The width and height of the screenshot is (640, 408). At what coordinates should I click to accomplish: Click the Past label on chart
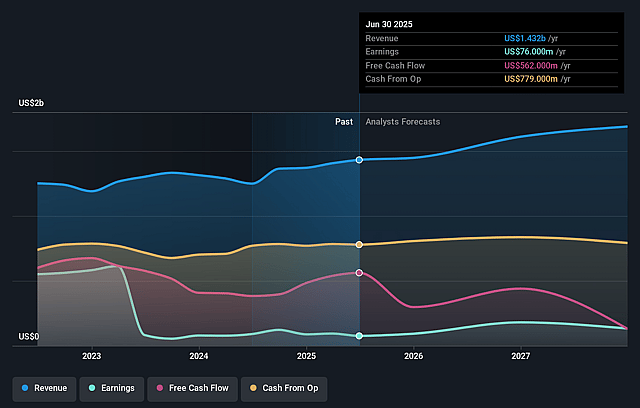[344, 122]
